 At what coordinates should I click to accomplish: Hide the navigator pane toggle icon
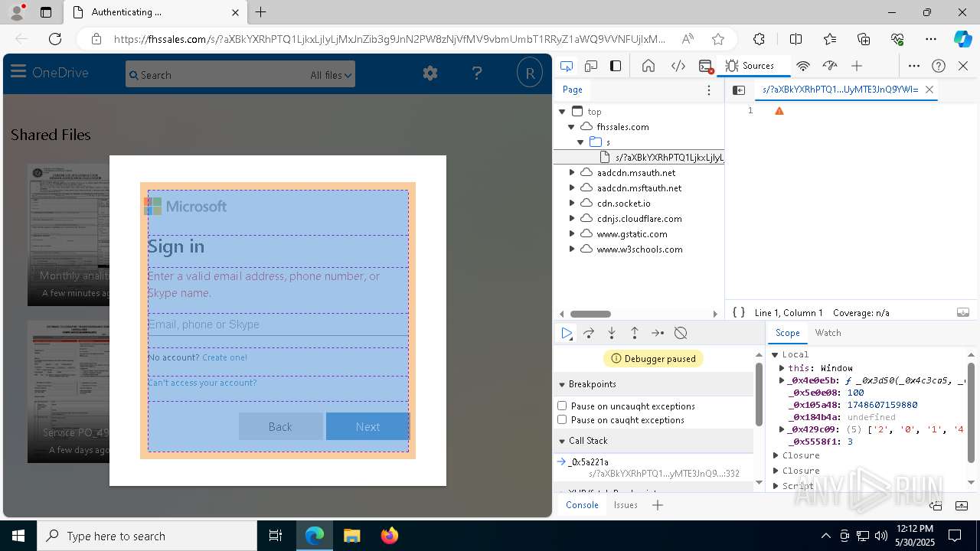coord(739,90)
